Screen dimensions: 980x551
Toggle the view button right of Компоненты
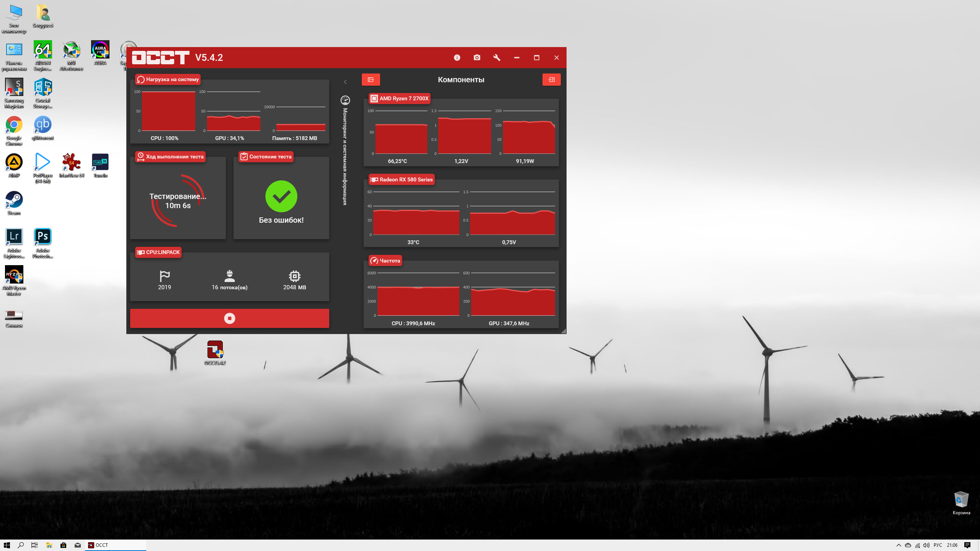click(x=551, y=80)
